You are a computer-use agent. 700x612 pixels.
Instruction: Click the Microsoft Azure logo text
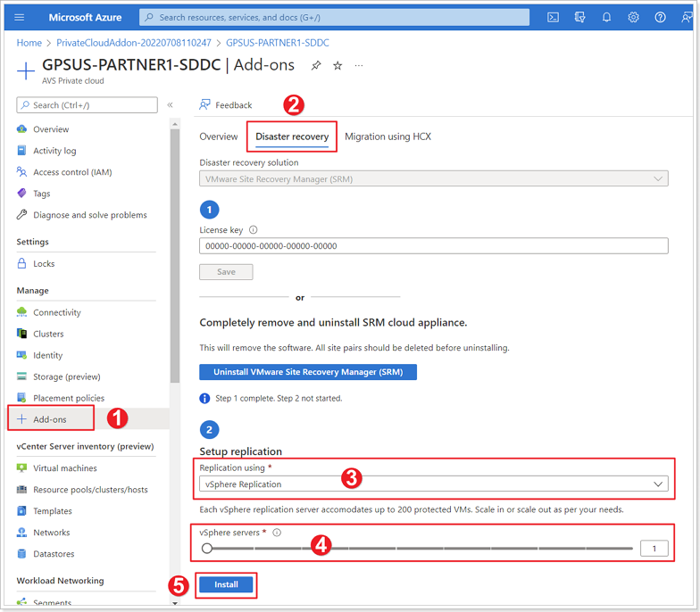point(85,18)
